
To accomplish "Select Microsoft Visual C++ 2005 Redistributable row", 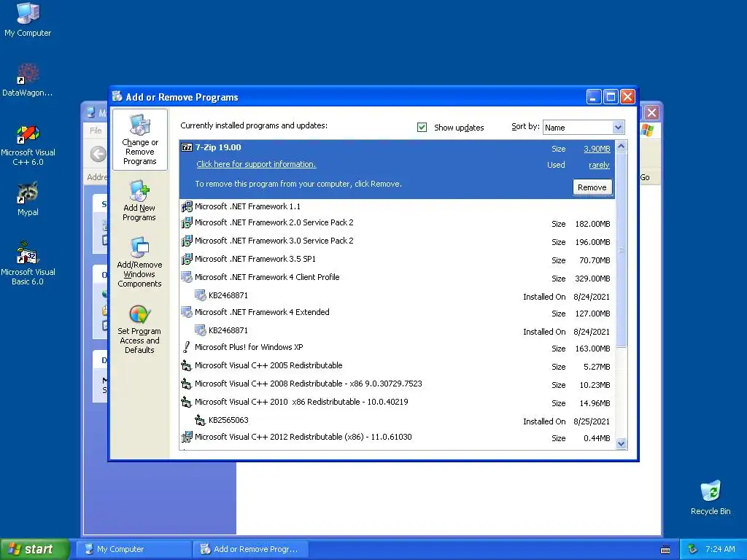I will coord(398,366).
